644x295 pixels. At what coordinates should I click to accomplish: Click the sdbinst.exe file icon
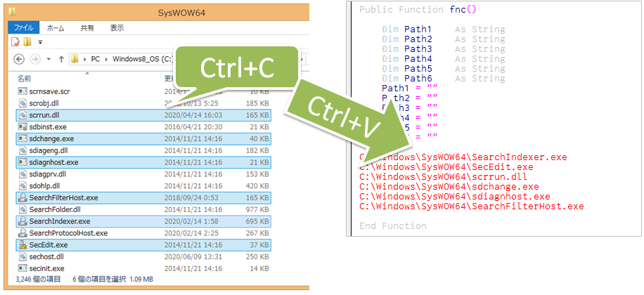(22, 126)
